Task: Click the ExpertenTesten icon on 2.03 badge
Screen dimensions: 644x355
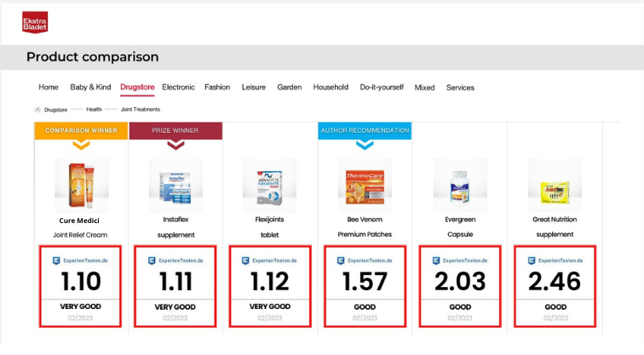Action: [436, 261]
